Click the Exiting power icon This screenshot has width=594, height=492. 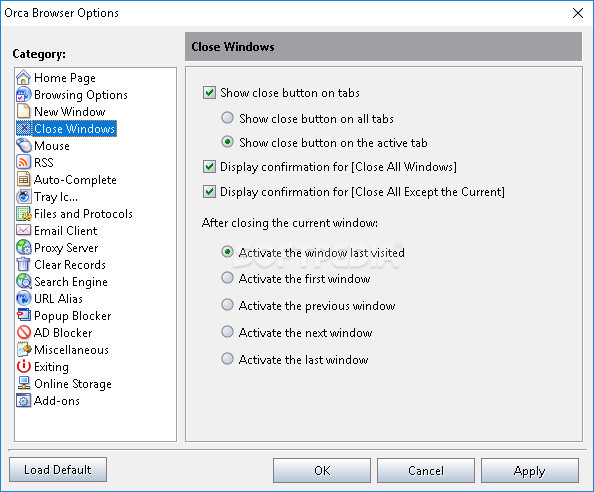[23, 367]
